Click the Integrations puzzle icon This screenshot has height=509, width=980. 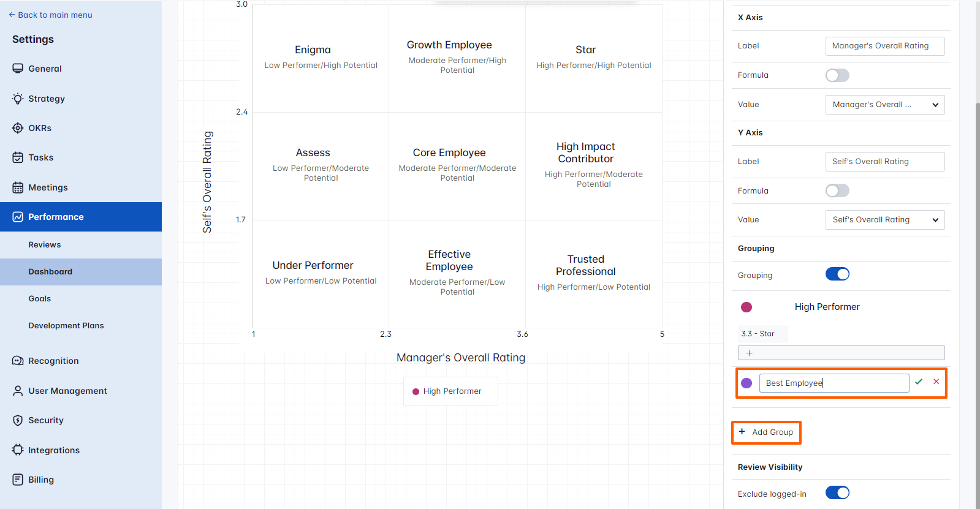(18, 450)
